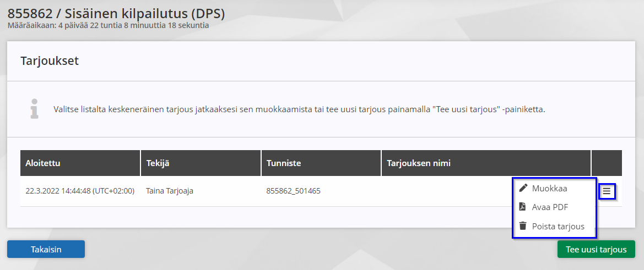Click the identifier 855862_501465 cell
This screenshot has width=644, height=270.
(x=293, y=191)
